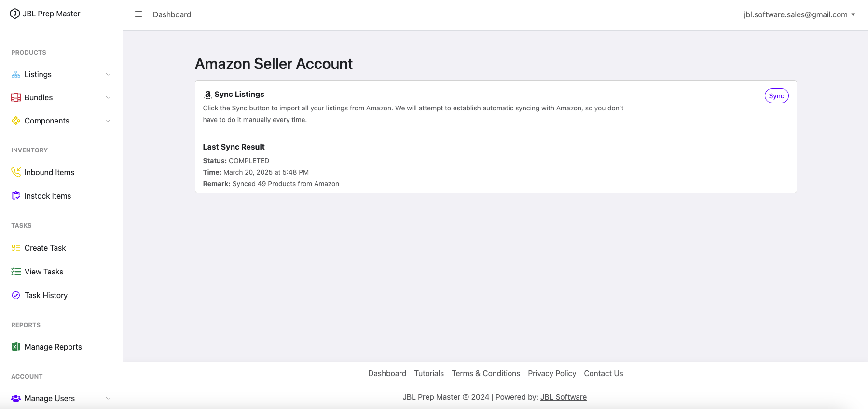This screenshot has height=409, width=868.
Task: Click the Inbound Items phone icon
Action: (x=16, y=172)
